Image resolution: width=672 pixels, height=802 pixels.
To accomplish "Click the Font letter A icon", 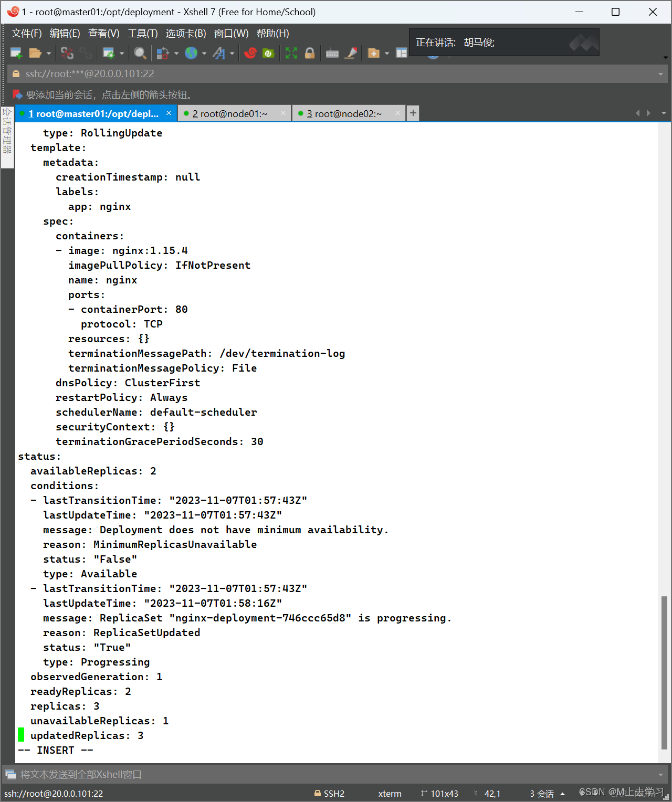I will coord(219,53).
